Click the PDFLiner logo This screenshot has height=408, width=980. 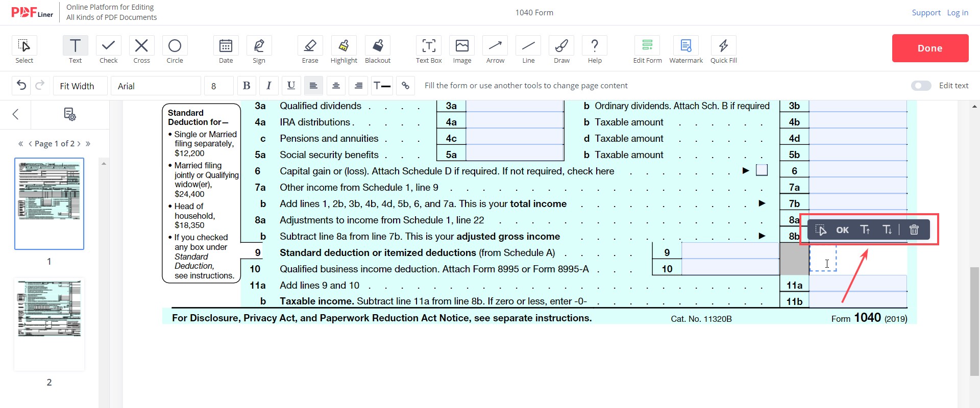(32, 13)
